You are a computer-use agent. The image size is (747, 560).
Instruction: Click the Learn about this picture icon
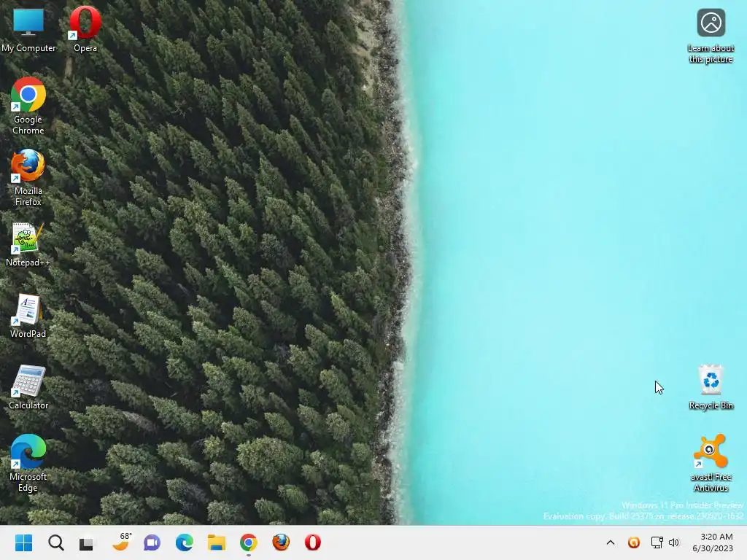tap(711, 36)
